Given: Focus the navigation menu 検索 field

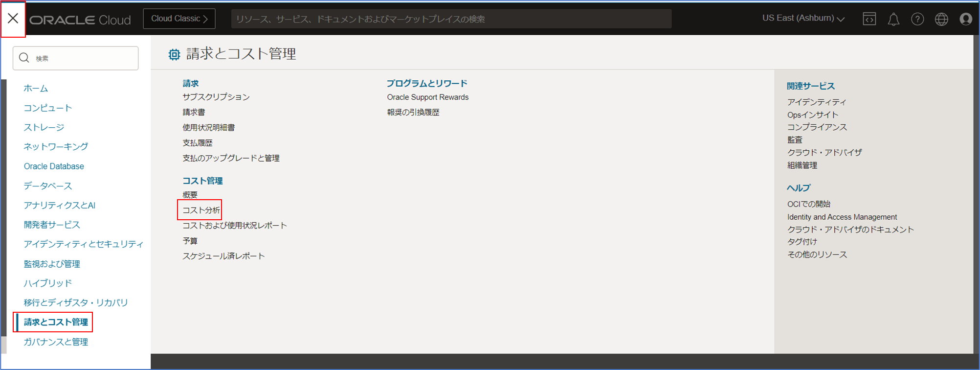Looking at the screenshot, I should coord(76,58).
